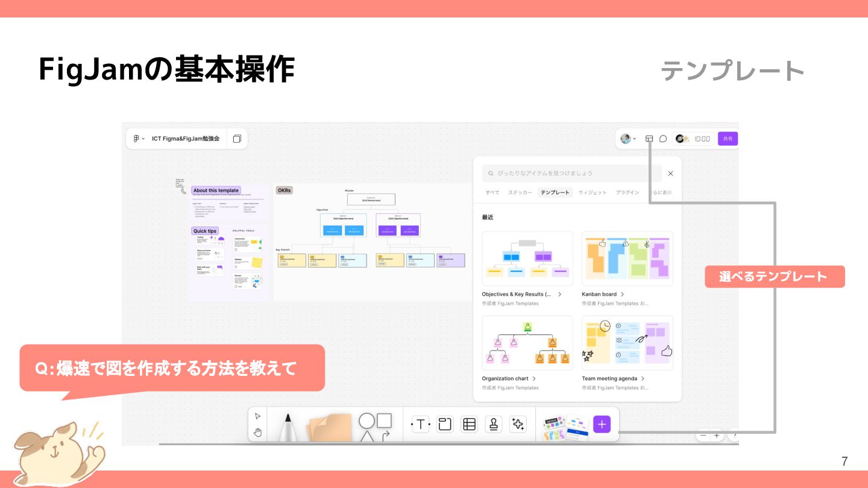Click the Kanban board template title
Image resolution: width=868 pixels, height=488 pixels.
[x=599, y=294]
